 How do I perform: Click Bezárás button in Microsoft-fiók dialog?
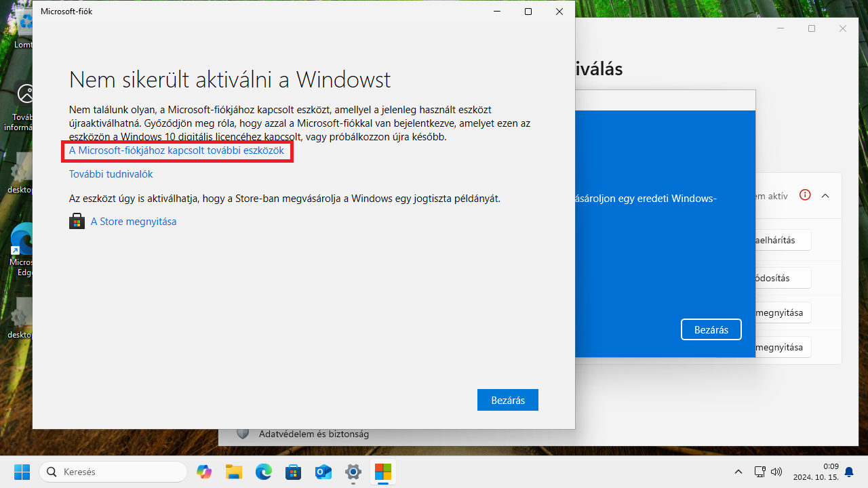pyautogui.click(x=507, y=400)
